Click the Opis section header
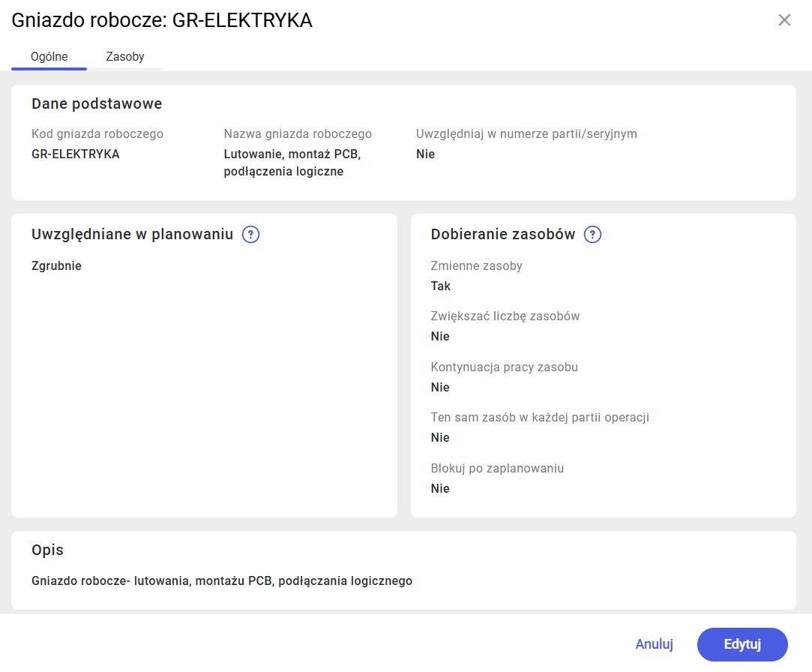Image resolution: width=812 pixels, height=672 pixels. [x=46, y=550]
